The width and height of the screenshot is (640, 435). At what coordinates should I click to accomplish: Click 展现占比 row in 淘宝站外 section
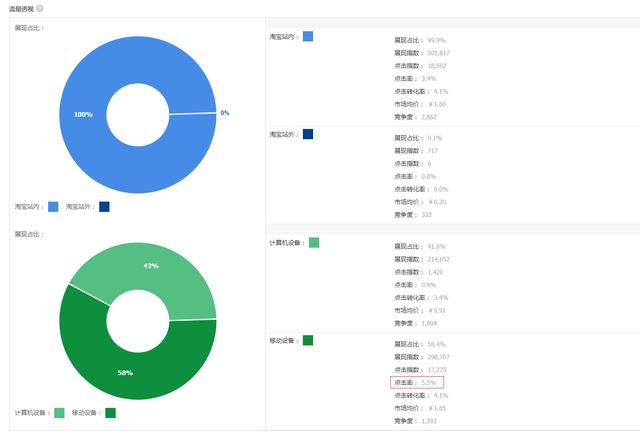click(418, 138)
